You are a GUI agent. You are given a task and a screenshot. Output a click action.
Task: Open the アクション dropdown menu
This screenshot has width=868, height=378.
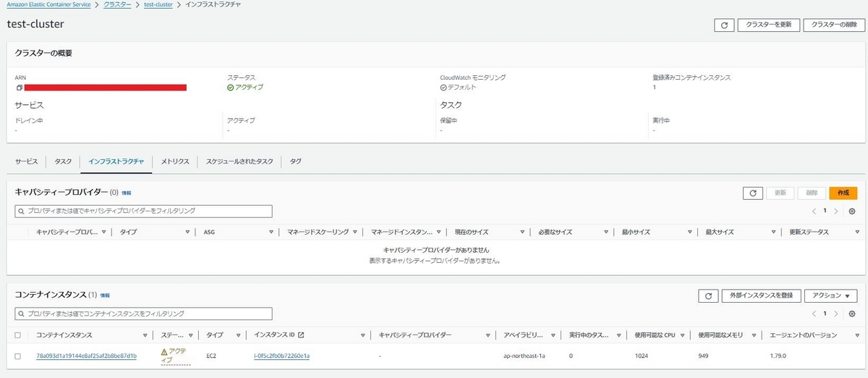[x=830, y=295]
